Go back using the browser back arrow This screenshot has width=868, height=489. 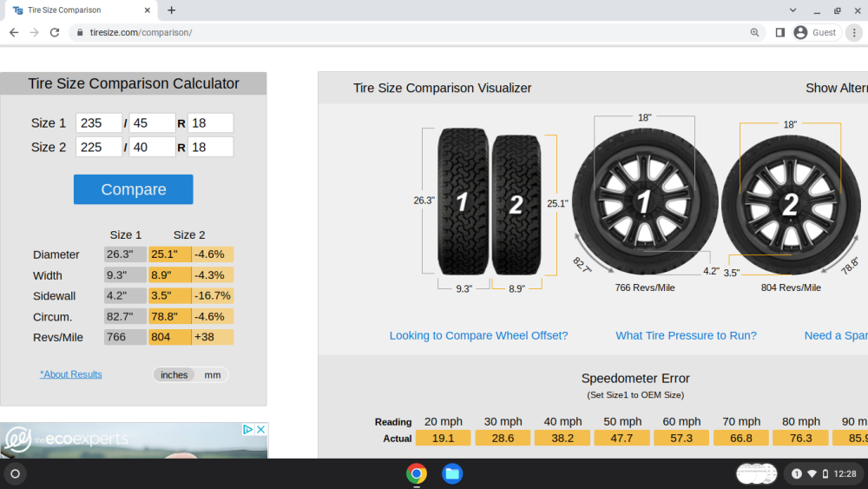(14, 33)
